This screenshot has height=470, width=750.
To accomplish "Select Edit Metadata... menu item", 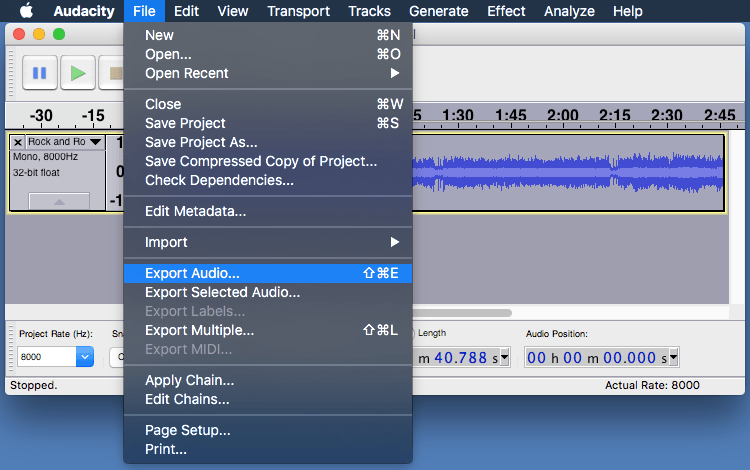I will (268, 211).
